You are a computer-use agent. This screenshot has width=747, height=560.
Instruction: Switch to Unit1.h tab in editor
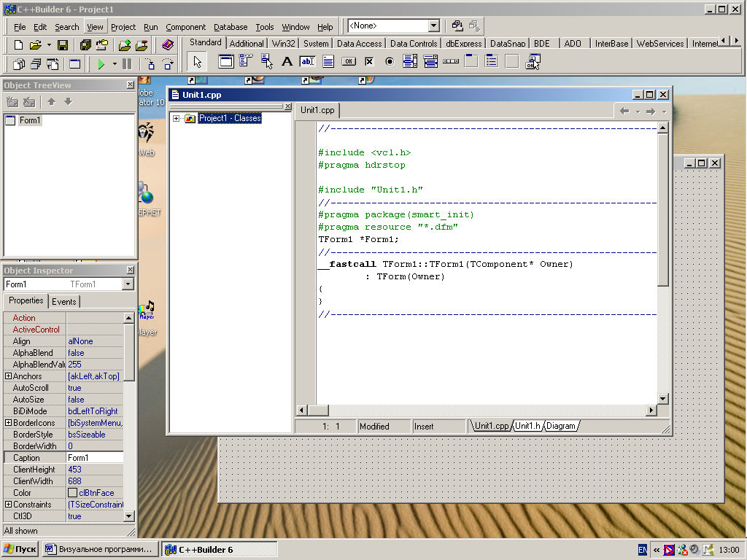pyautogui.click(x=527, y=426)
